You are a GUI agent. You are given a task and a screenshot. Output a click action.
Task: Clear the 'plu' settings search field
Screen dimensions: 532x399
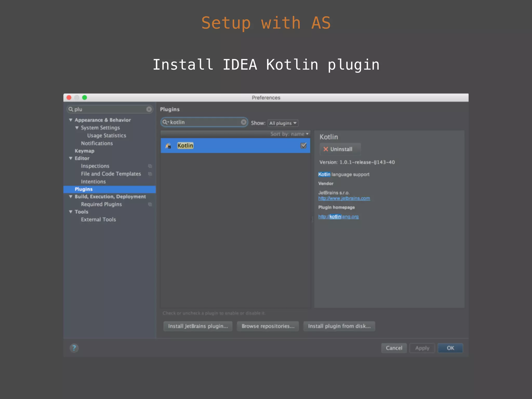pyautogui.click(x=149, y=109)
